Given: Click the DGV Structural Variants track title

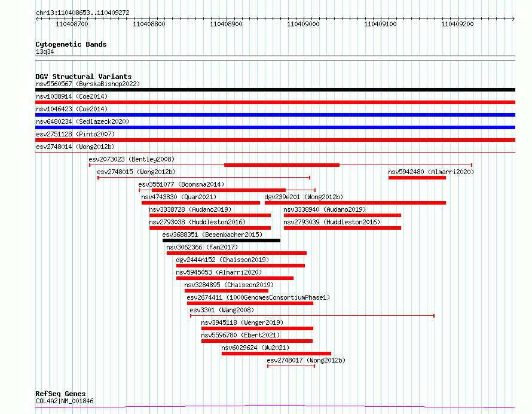Looking at the screenshot, I should coord(84,77).
